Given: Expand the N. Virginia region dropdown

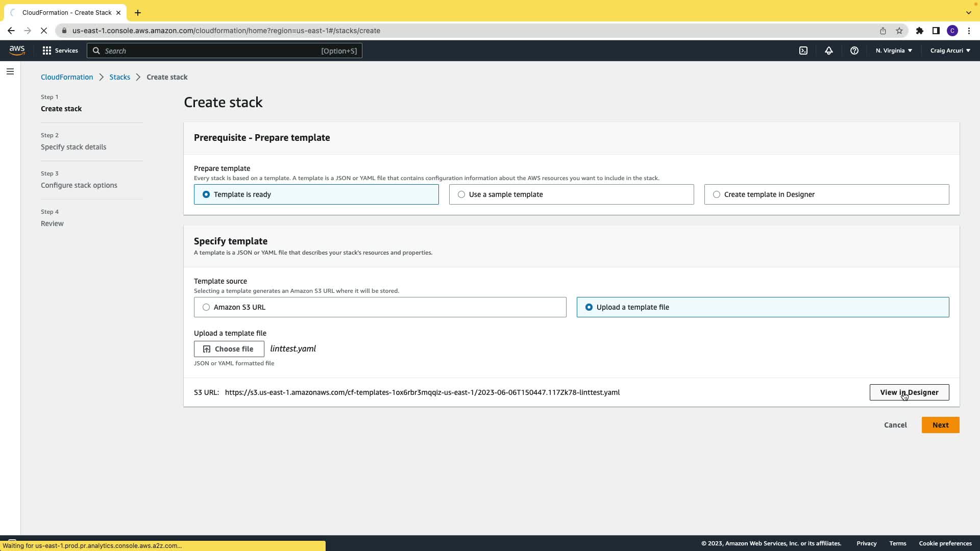Looking at the screenshot, I should pos(894,51).
